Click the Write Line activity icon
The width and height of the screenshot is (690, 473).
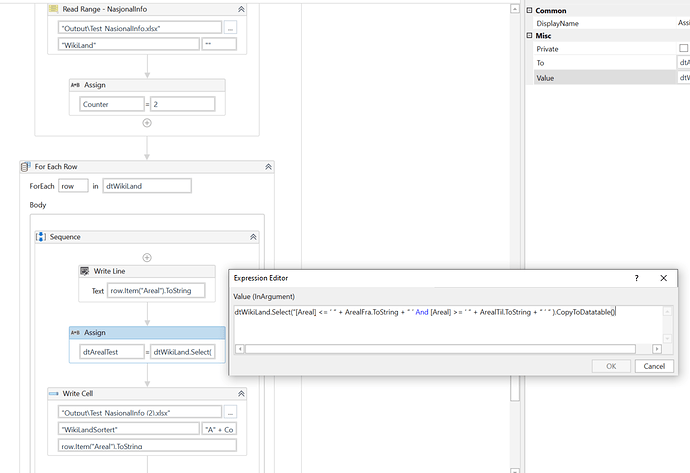84,271
